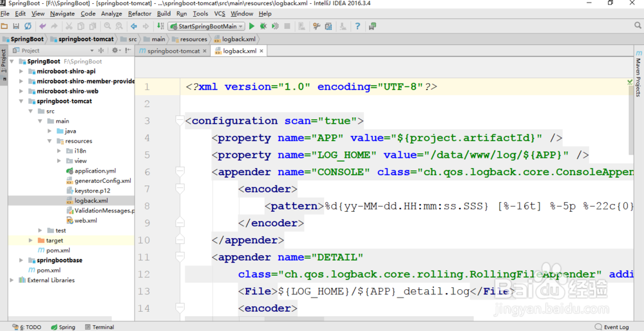Open Settings with the wrench icon
This screenshot has height=331, width=644.
tap(317, 26)
